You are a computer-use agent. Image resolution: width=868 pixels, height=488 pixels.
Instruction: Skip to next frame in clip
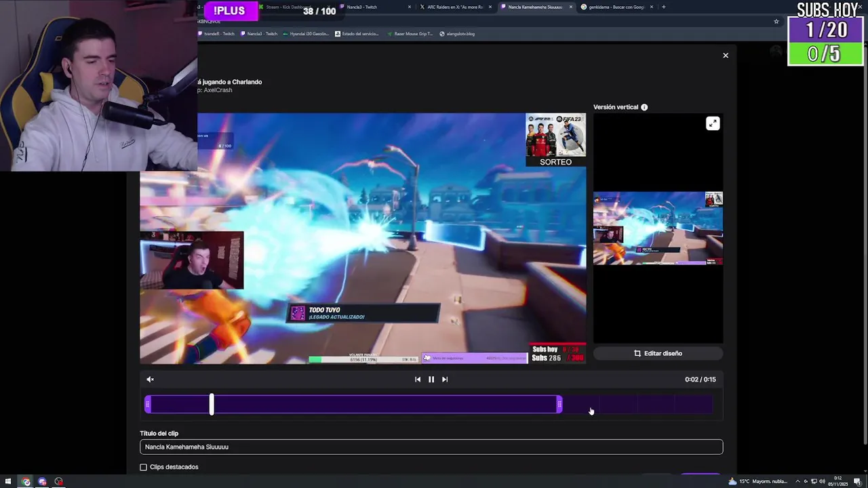445,380
